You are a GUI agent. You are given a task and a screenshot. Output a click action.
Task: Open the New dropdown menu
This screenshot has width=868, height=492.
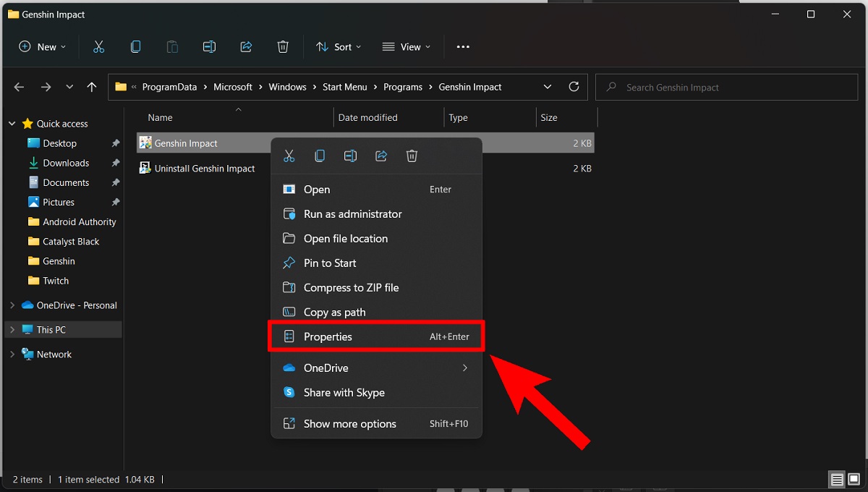point(43,47)
